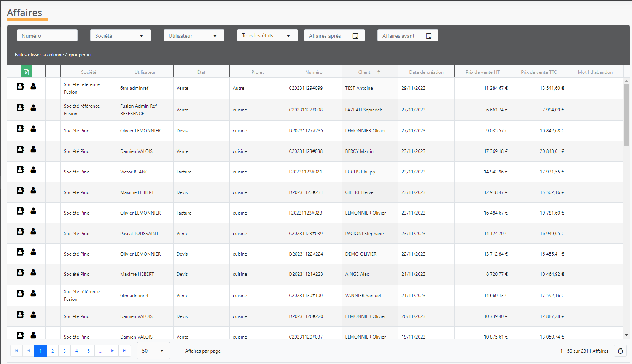The height and width of the screenshot is (364, 632).
Task: Click the ellipsis for more pages
Action: tap(100, 351)
